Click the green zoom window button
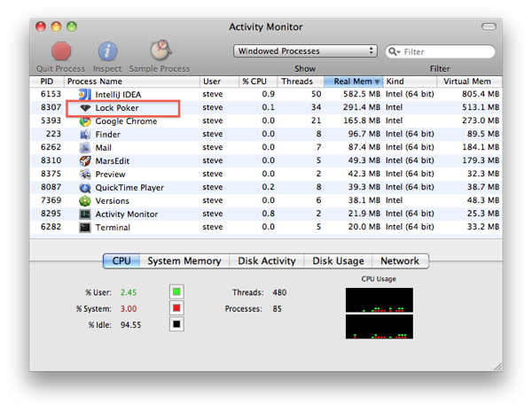Viewport: 532px width, 412px height. 72,27
